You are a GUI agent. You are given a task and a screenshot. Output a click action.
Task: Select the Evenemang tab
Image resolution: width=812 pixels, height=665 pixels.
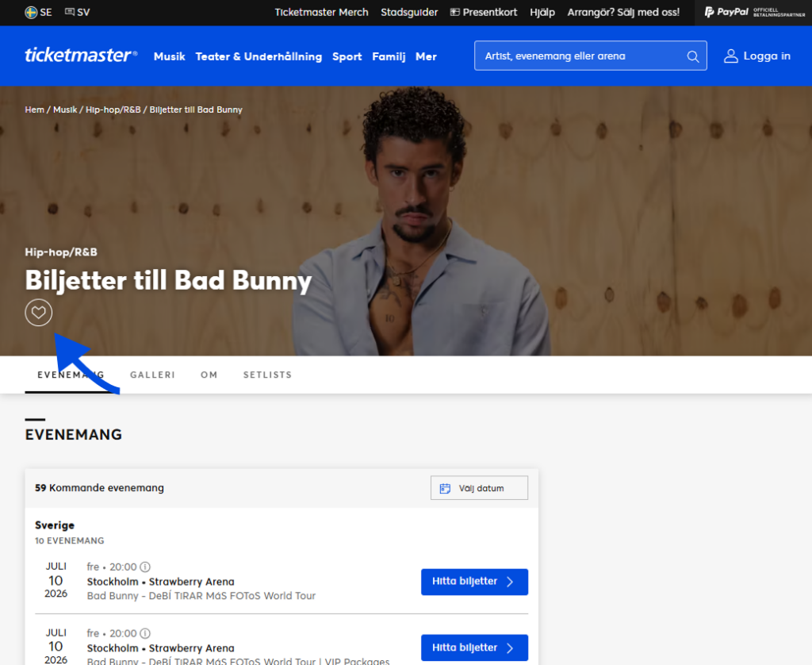(x=71, y=375)
